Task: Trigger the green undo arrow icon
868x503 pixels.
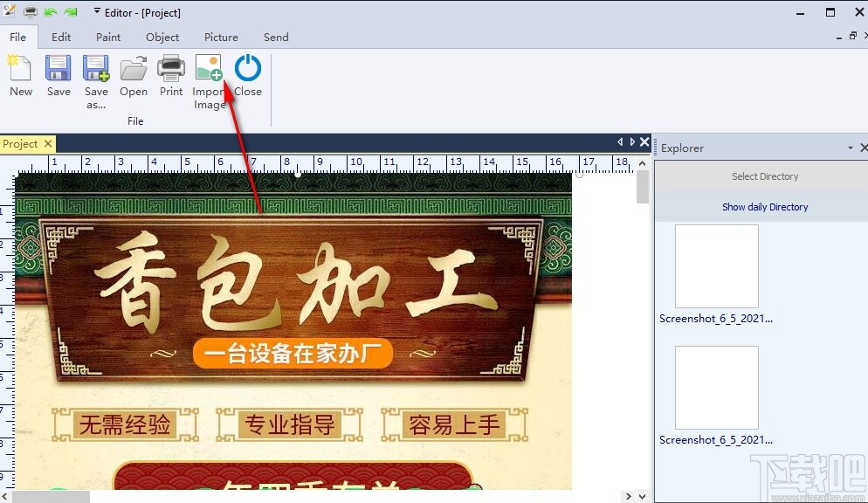Action: [x=50, y=12]
